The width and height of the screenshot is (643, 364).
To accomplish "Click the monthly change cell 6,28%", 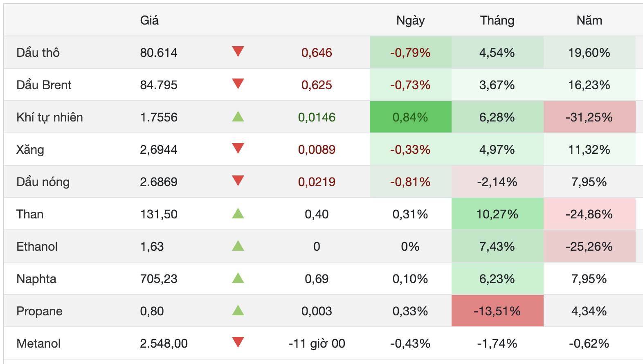I will [x=497, y=117].
